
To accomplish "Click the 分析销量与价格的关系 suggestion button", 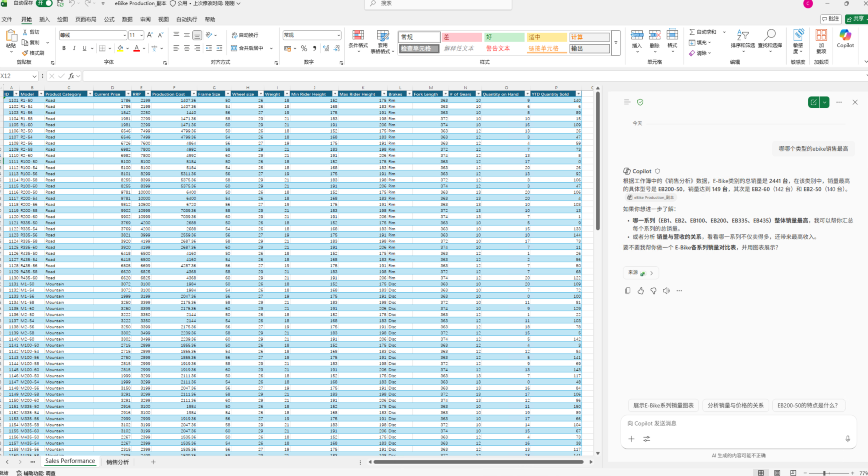I will (735, 405).
